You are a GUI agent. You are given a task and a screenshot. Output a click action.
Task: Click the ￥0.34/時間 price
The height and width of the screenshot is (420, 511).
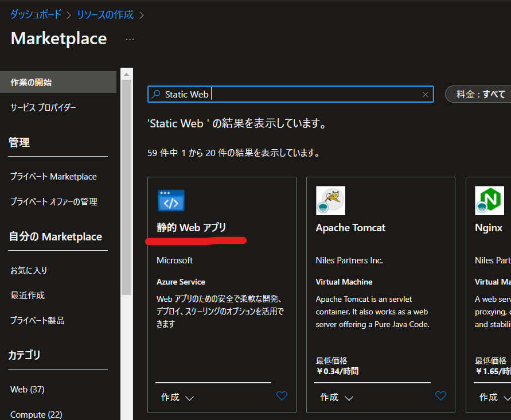[x=337, y=371]
